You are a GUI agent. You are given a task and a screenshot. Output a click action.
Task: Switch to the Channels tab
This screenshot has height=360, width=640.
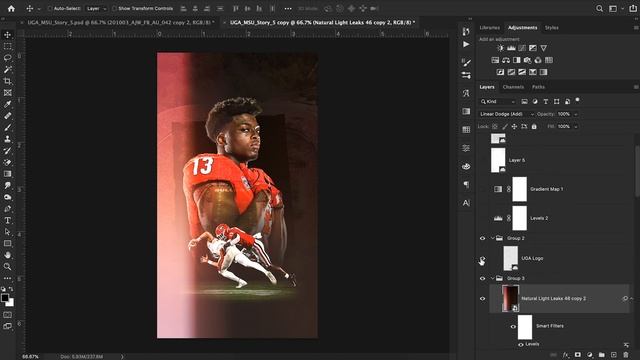[513, 87]
